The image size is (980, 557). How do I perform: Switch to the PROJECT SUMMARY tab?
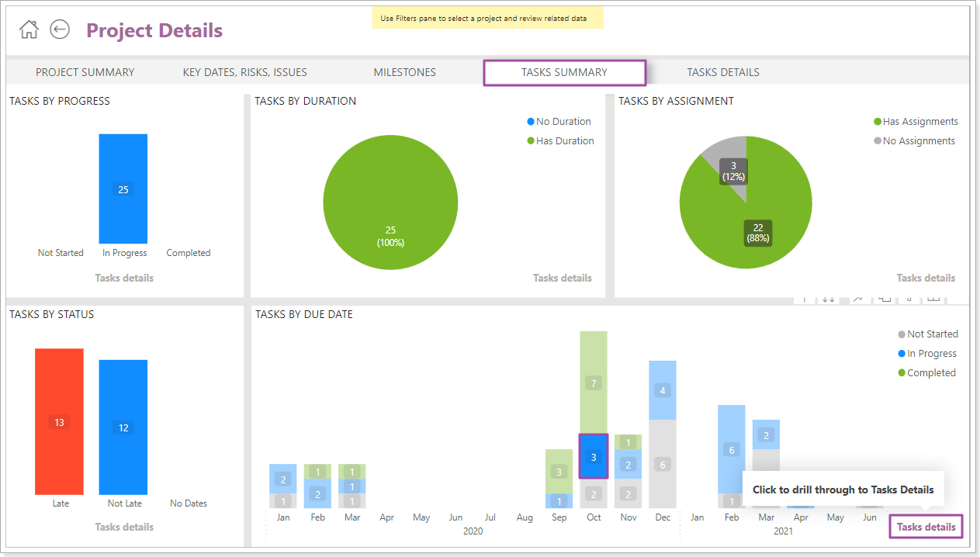pyautogui.click(x=85, y=71)
